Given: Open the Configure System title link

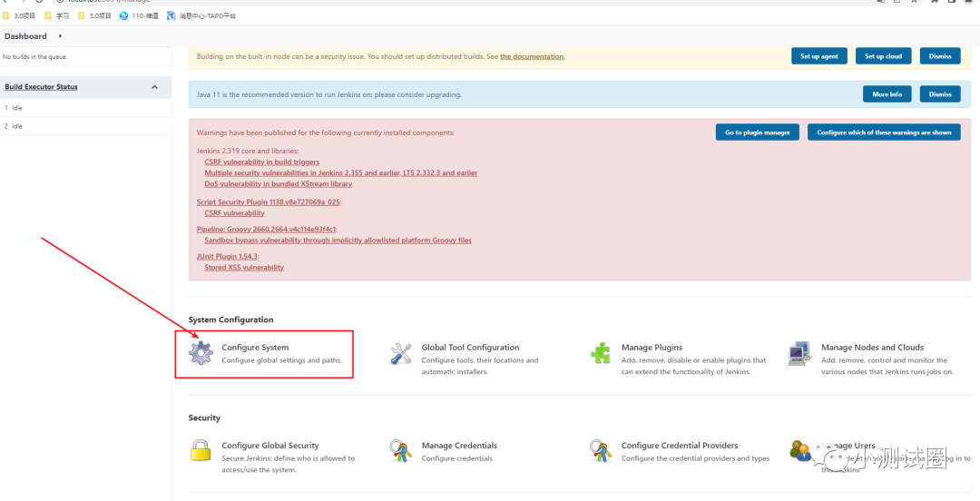Looking at the screenshot, I should click(x=255, y=347).
